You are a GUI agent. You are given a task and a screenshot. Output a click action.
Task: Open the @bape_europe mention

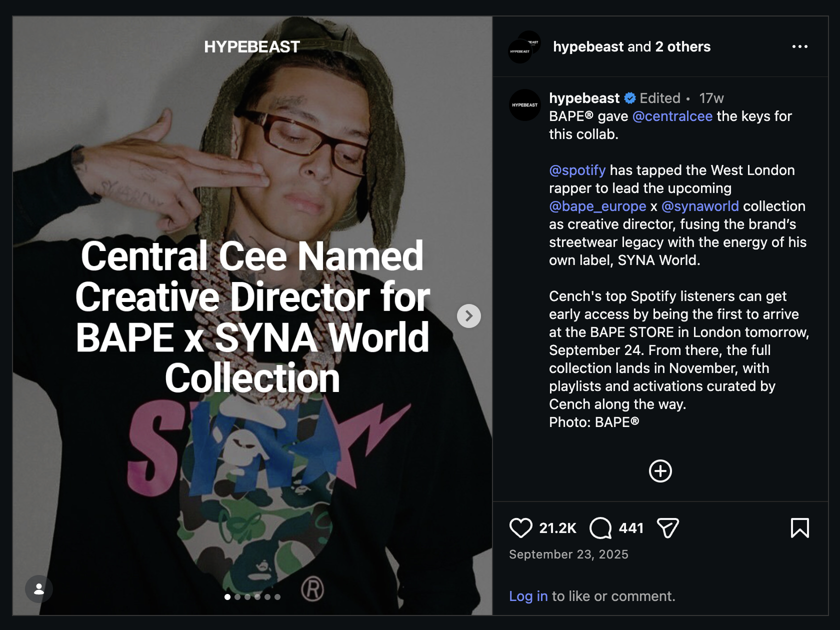click(x=597, y=206)
